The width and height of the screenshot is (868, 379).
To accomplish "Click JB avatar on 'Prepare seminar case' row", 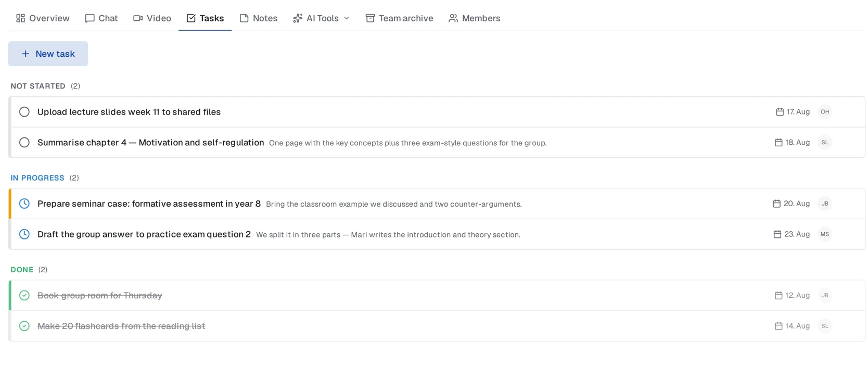I will click(825, 204).
